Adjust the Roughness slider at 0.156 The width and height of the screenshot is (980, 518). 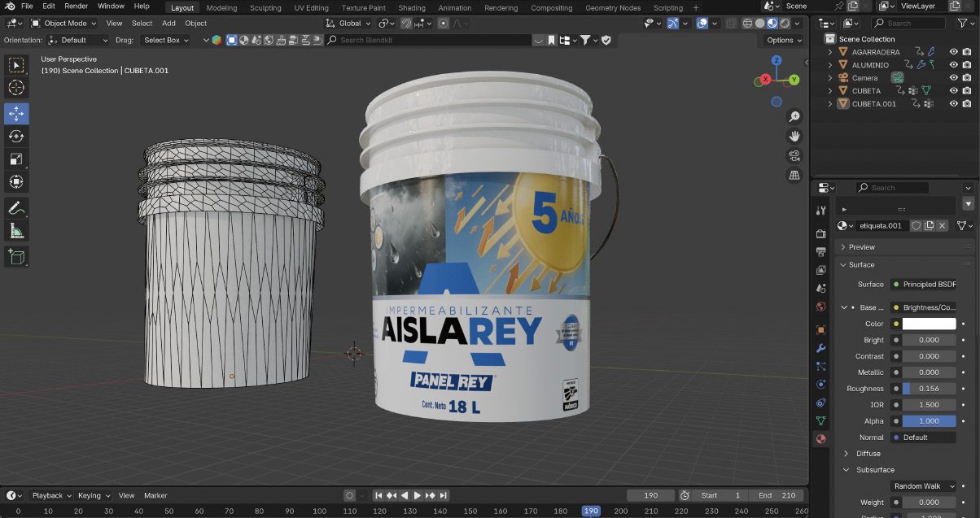929,389
